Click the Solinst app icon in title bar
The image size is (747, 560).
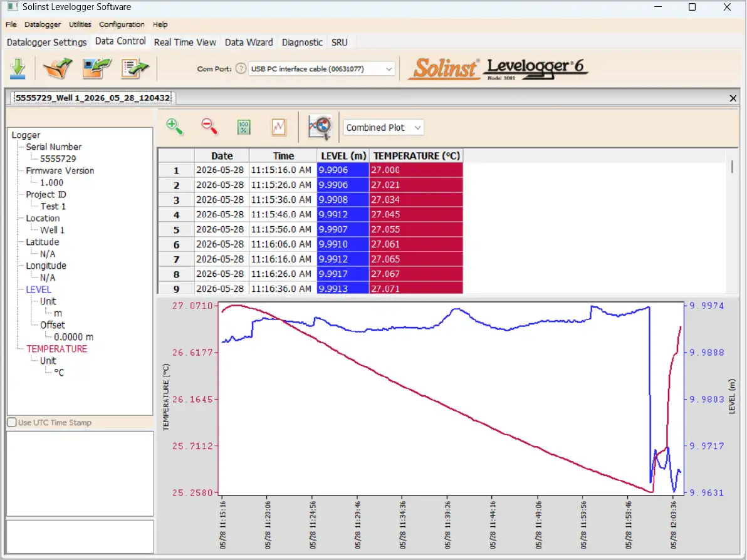(12, 7)
